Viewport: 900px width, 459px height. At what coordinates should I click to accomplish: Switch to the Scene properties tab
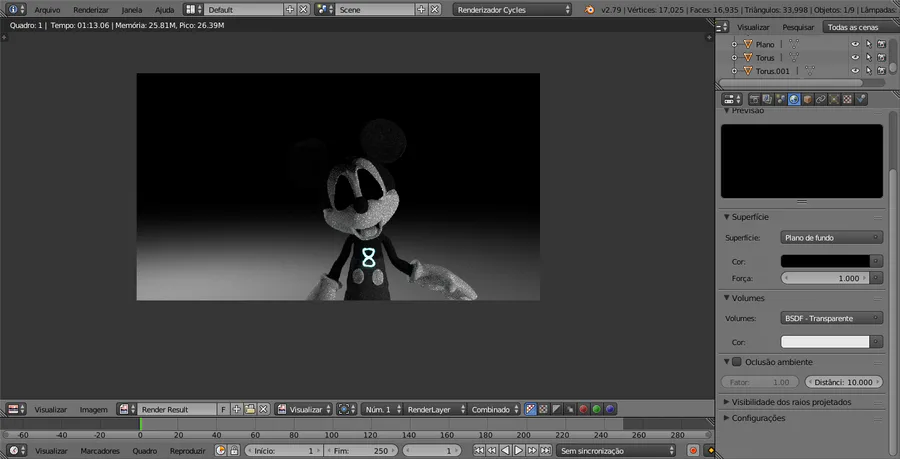coord(780,99)
